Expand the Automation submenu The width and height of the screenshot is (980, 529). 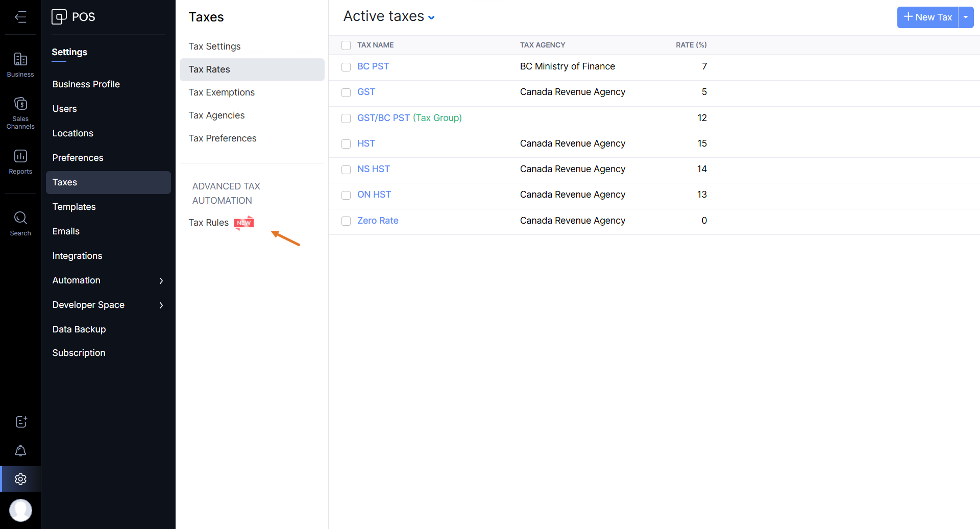(161, 281)
